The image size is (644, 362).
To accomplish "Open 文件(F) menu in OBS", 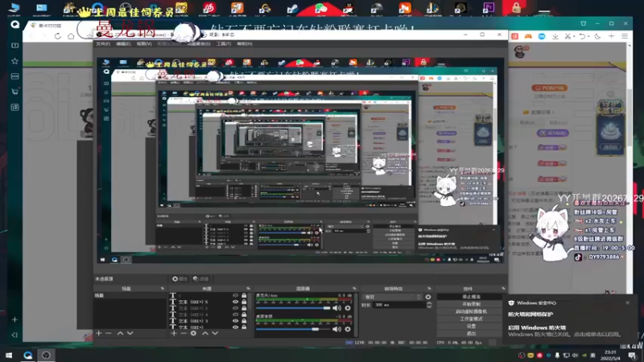I will click(x=103, y=43).
